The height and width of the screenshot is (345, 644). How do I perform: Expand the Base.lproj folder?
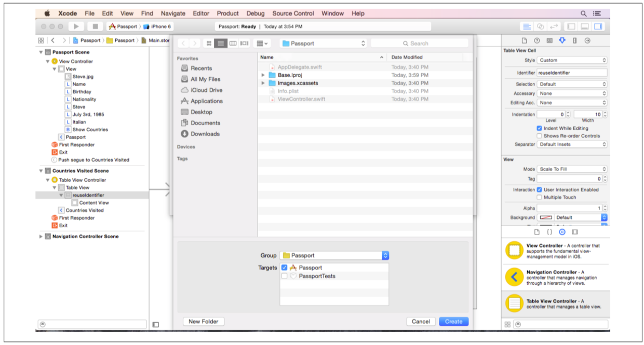(263, 75)
